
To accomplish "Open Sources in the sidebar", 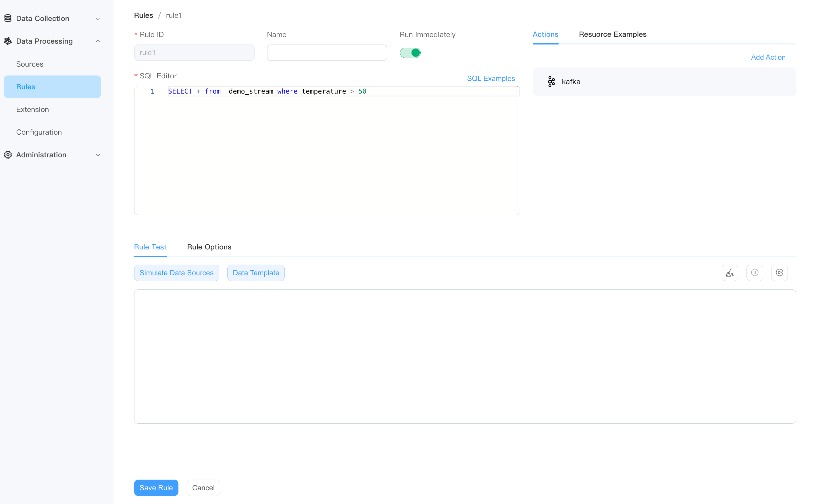I will coord(30,64).
